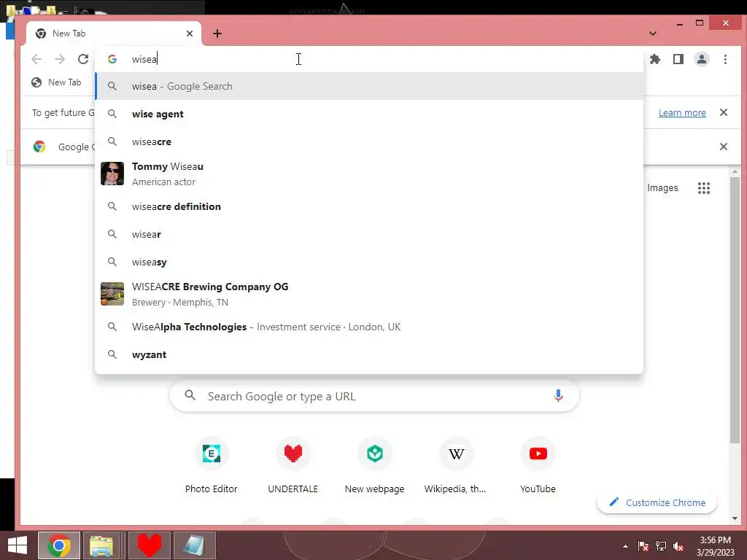The height and width of the screenshot is (560, 747).
Task: Show hidden system tray icons
Action: [625, 546]
